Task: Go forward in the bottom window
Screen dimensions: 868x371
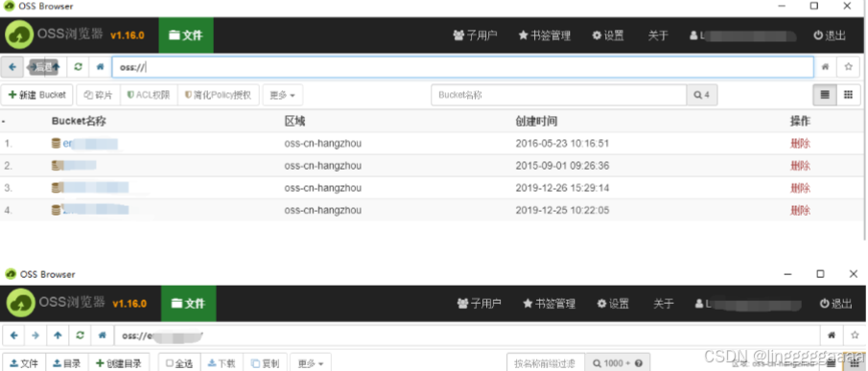Action: (x=35, y=336)
